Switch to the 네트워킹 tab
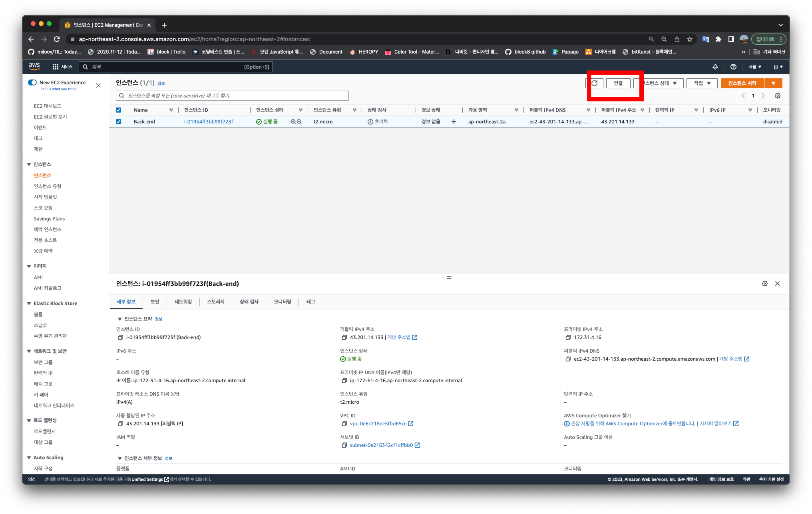The width and height of the screenshot is (812, 514). coord(183,302)
